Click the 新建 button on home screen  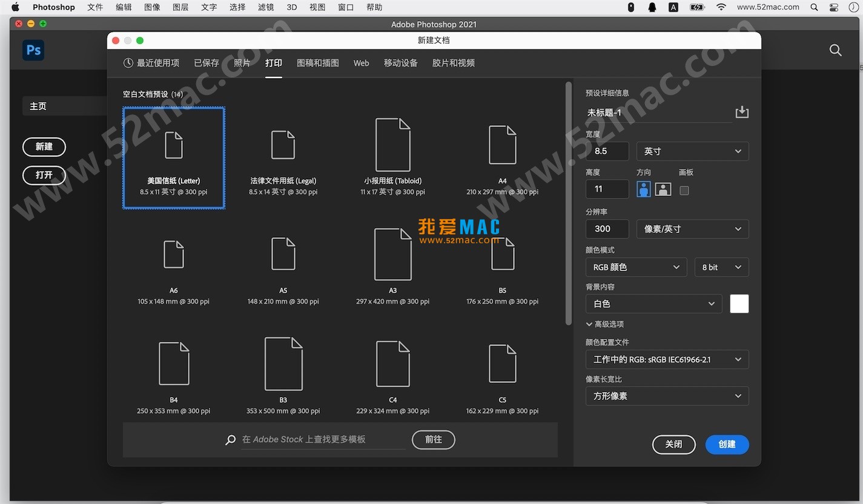tap(44, 146)
